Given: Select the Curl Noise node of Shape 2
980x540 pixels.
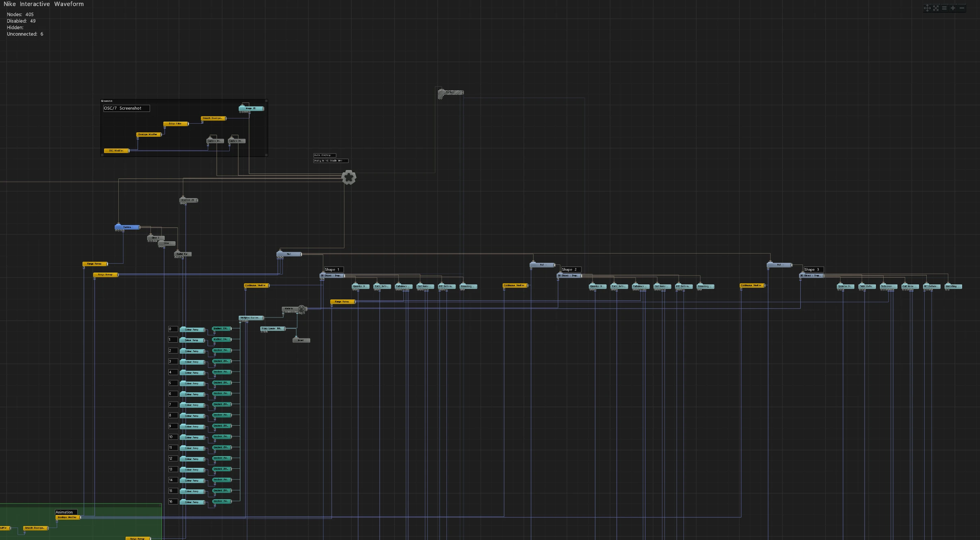Looking at the screenshot, I should (x=662, y=286).
